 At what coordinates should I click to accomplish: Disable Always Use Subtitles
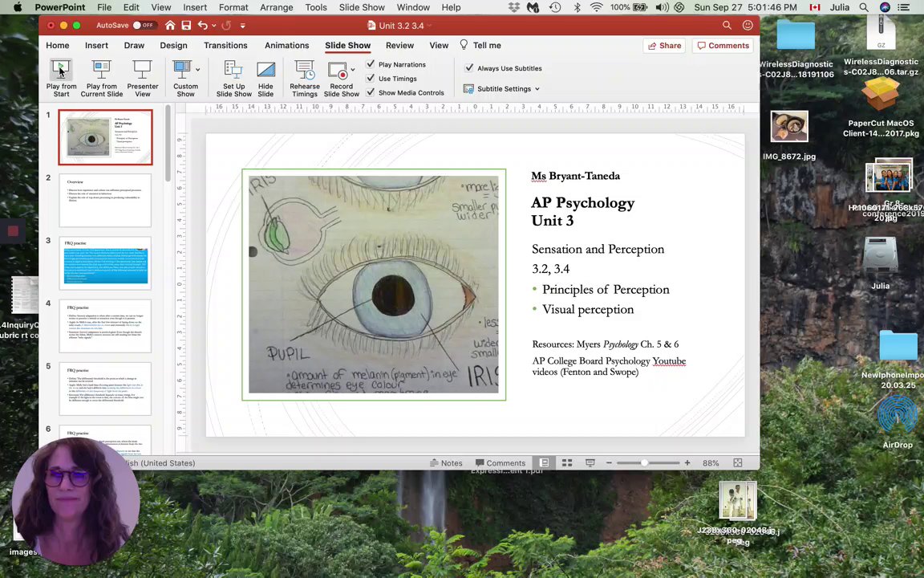pos(469,68)
